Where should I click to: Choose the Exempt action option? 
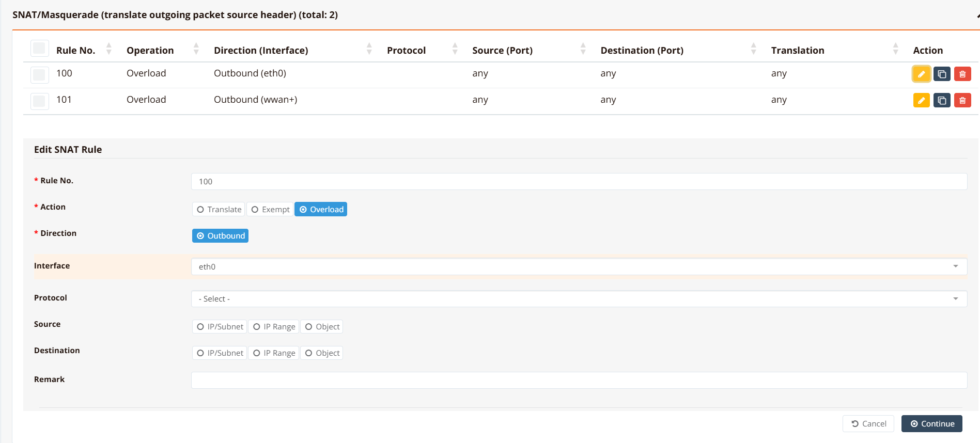click(270, 210)
